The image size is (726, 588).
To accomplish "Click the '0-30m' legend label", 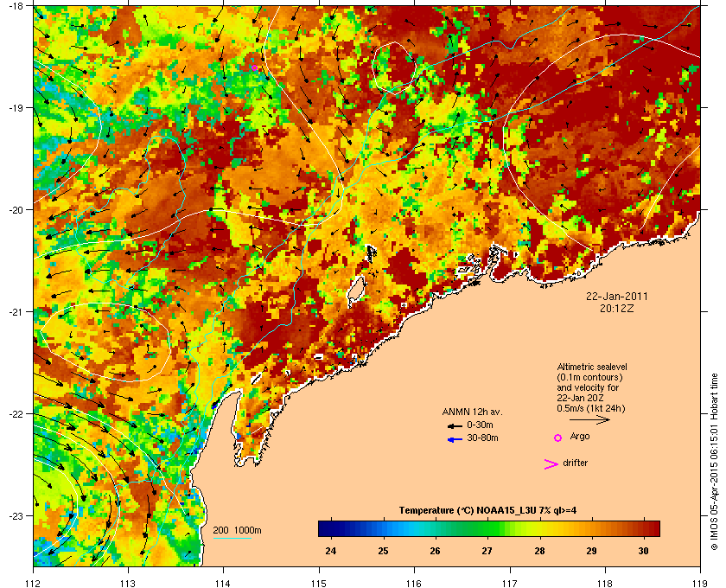I will pos(481,425).
